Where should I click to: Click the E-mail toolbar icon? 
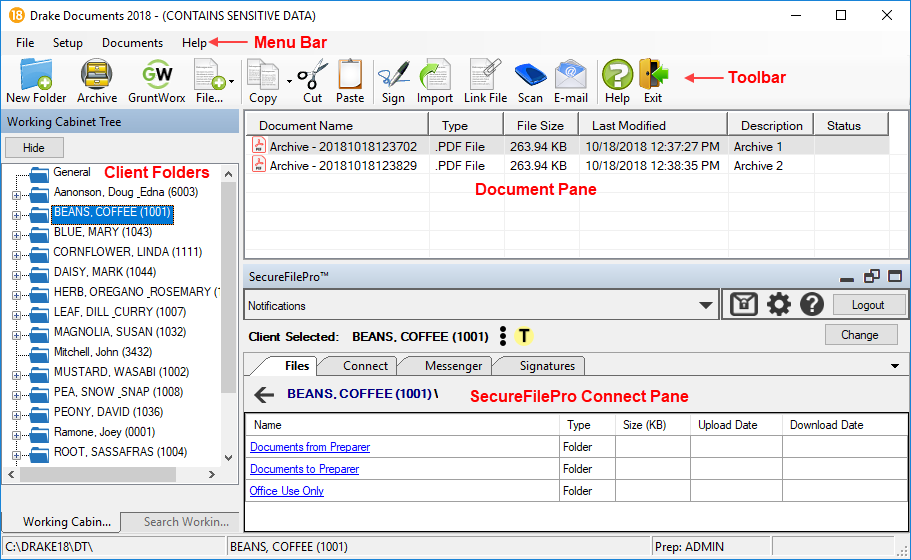[x=571, y=80]
